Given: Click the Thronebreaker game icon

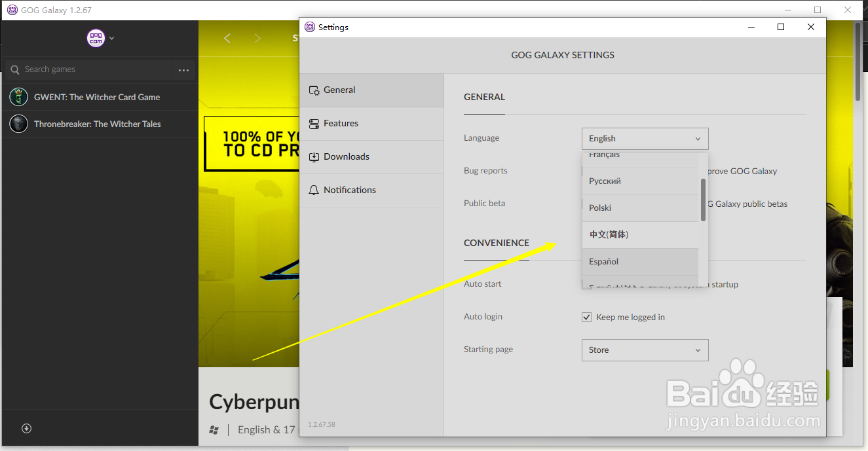Looking at the screenshot, I should pos(18,124).
